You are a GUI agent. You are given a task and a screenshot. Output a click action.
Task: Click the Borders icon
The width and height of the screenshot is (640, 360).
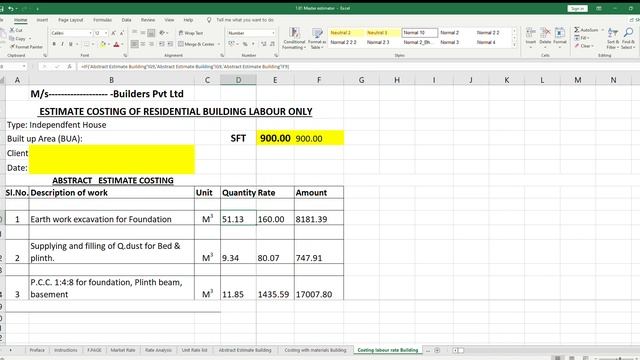86,44
